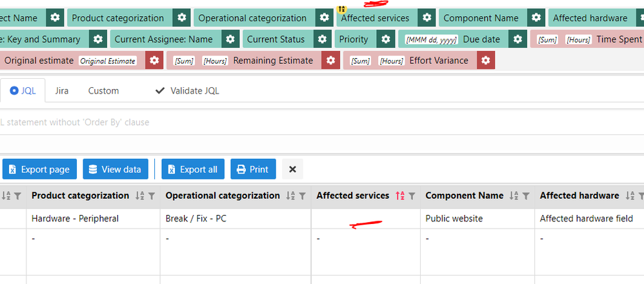Click the Export page button

(39, 169)
